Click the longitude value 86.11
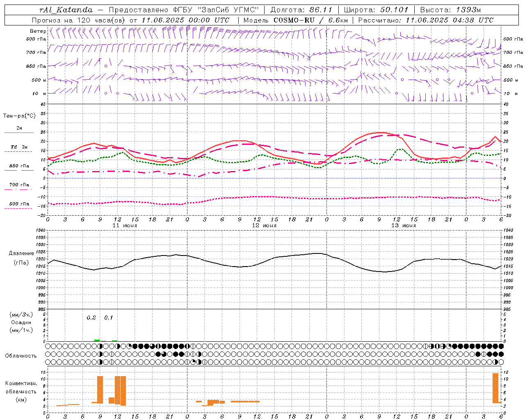Image resolution: width=525 pixels, height=420 pixels. click(x=321, y=10)
